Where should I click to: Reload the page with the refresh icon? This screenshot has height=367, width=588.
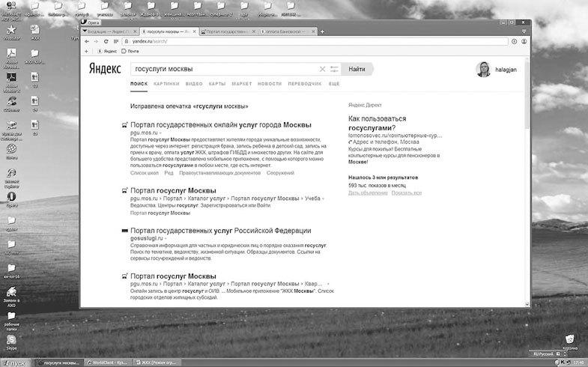click(106, 41)
